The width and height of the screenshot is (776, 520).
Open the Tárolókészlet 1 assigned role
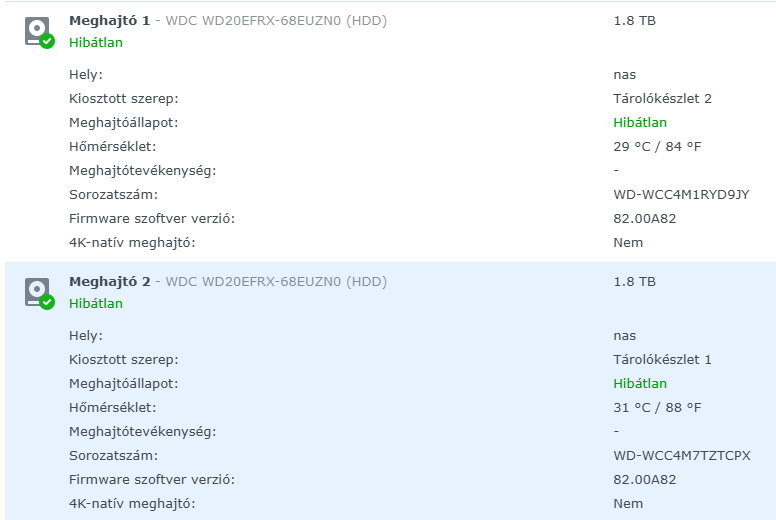click(x=662, y=359)
